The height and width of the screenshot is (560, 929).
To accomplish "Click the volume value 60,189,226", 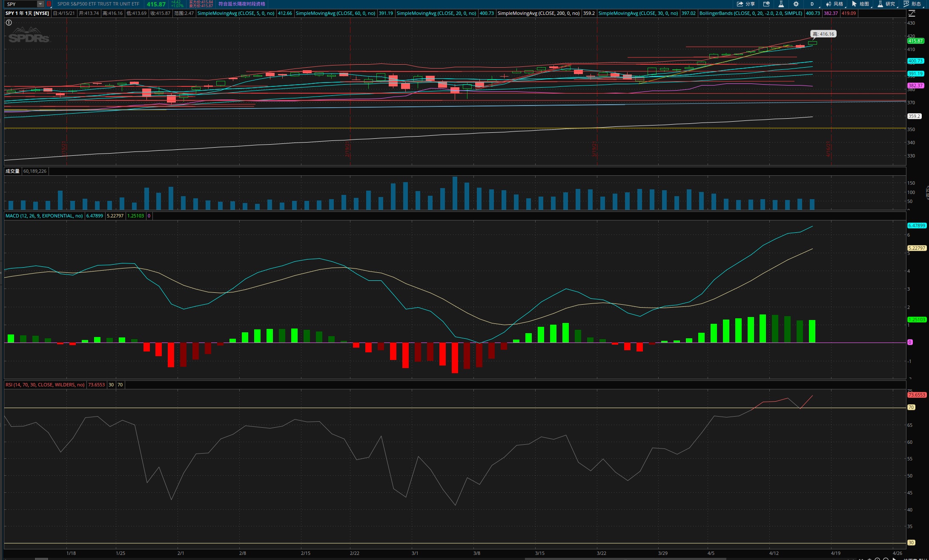I will 35,171.
